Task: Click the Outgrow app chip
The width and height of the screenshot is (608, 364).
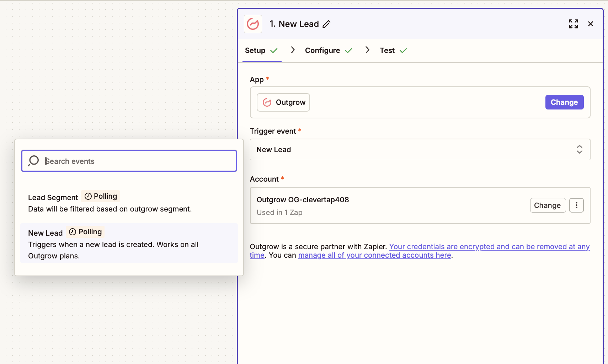Action: 283,102
